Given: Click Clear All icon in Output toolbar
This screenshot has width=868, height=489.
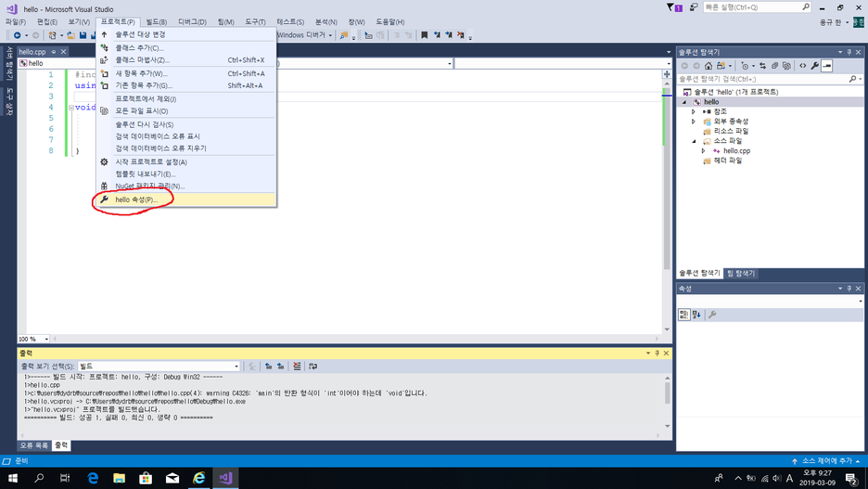Looking at the screenshot, I should click(x=298, y=367).
